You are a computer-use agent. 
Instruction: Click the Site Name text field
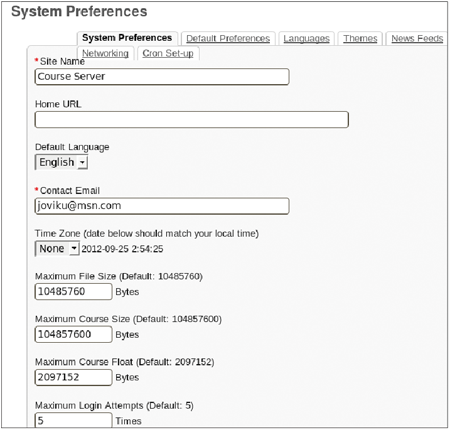[x=162, y=77]
